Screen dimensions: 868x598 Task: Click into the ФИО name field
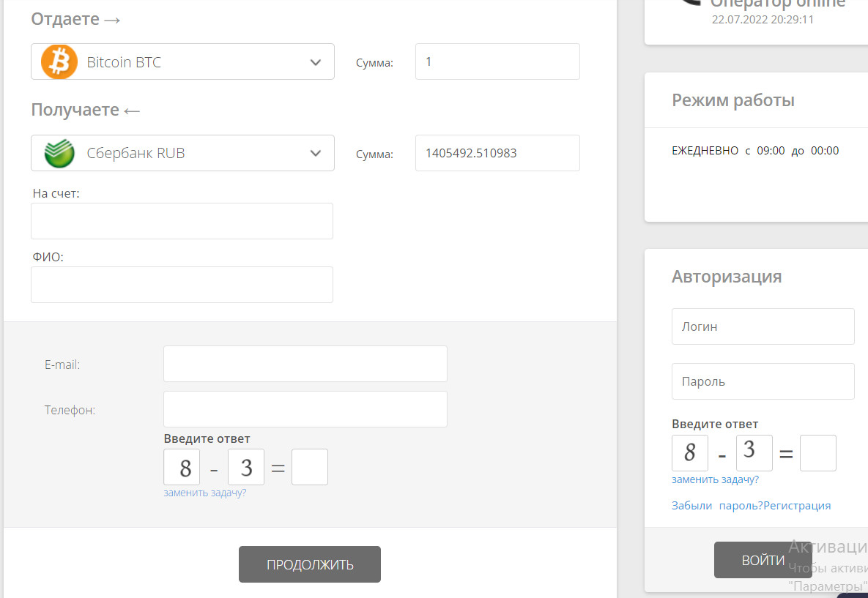182,285
